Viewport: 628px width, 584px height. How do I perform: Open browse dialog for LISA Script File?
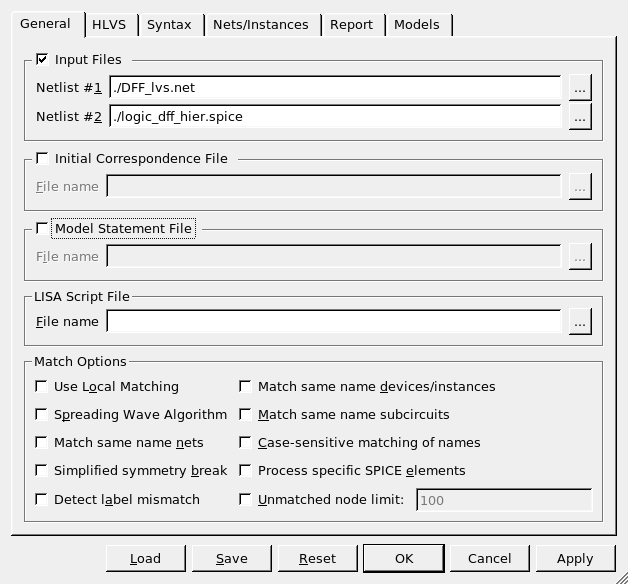580,322
